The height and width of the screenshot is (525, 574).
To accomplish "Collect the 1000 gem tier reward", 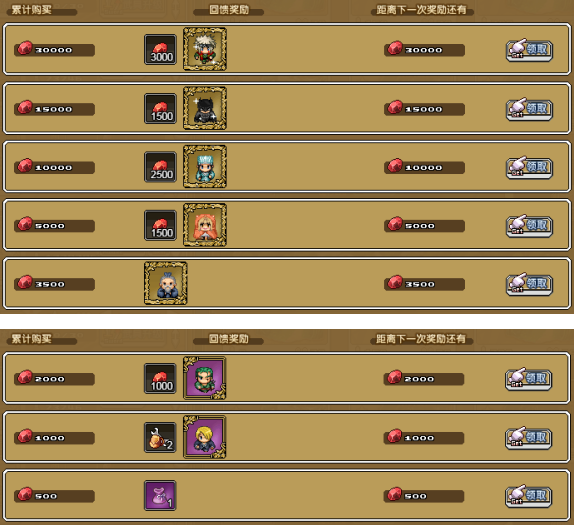I will (x=529, y=438).
